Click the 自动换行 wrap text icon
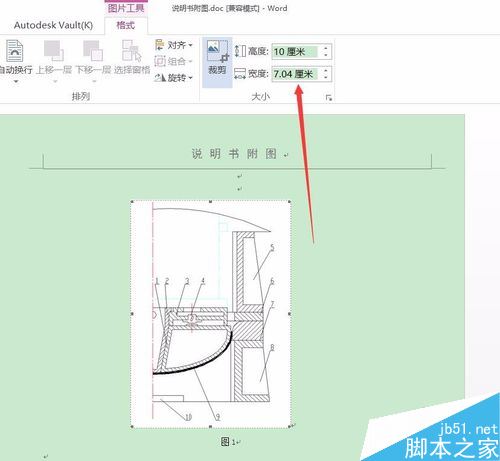The image size is (500, 461). (x=15, y=51)
